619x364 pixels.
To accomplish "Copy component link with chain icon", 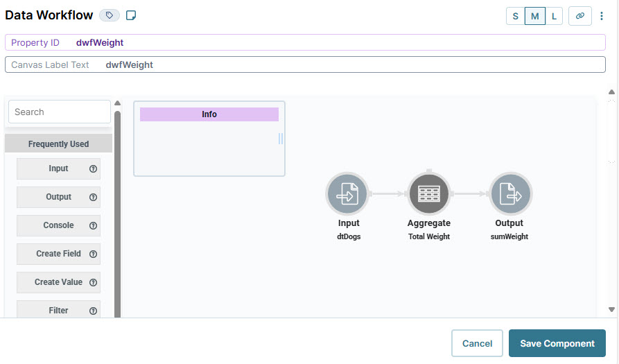I will tap(580, 16).
